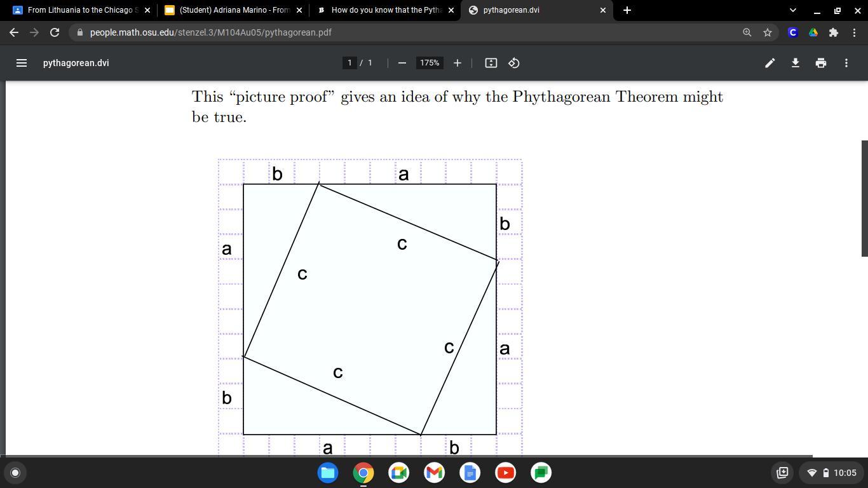868x488 pixels.
Task: Switch to From Lithuania to the Chicago tab
Action: coord(81,10)
